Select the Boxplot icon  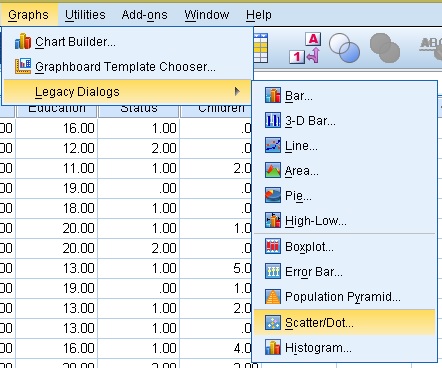pos(273,247)
